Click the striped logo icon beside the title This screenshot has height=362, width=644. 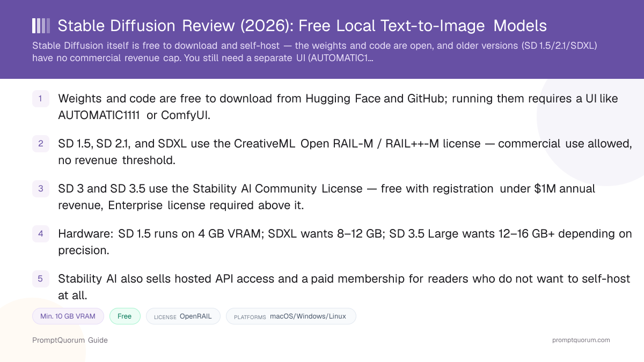[41, 26]
